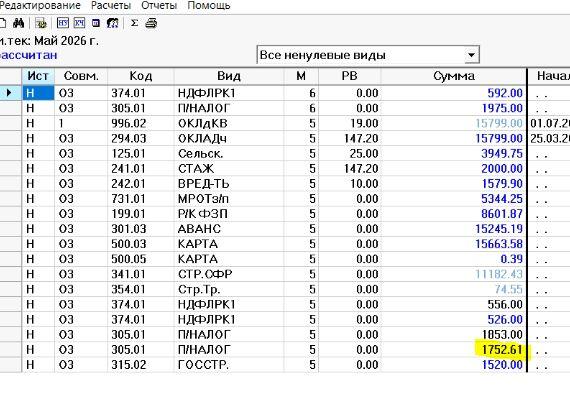Open the Расчеты menu
570x394 pixels.
point(111,5)
